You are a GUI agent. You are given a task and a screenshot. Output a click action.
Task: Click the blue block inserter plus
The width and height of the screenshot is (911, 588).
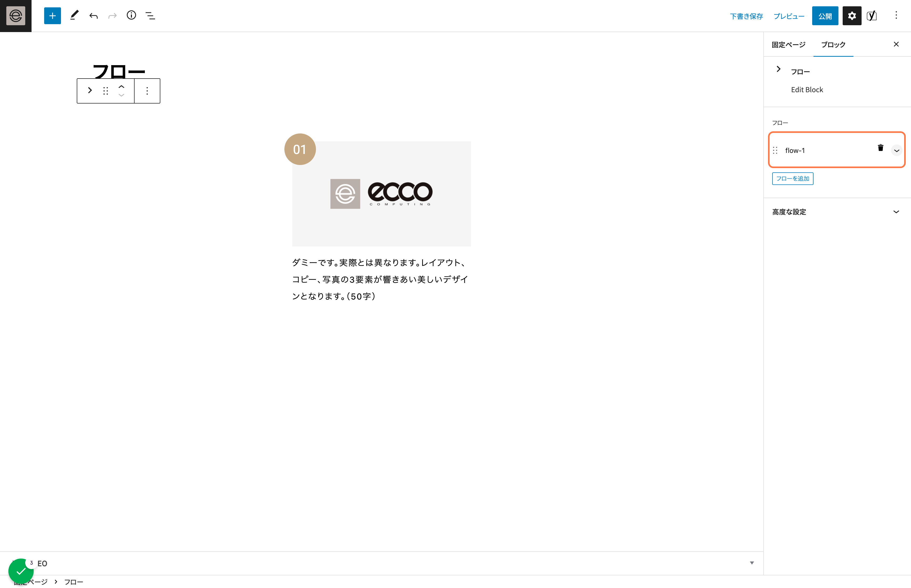pyautogui.click(x=52, y=16)
